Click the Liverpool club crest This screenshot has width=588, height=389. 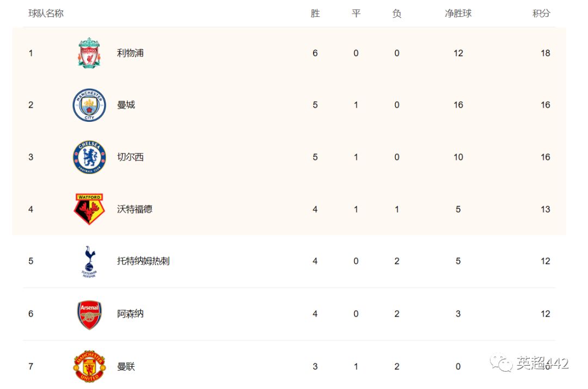(88, 53)
